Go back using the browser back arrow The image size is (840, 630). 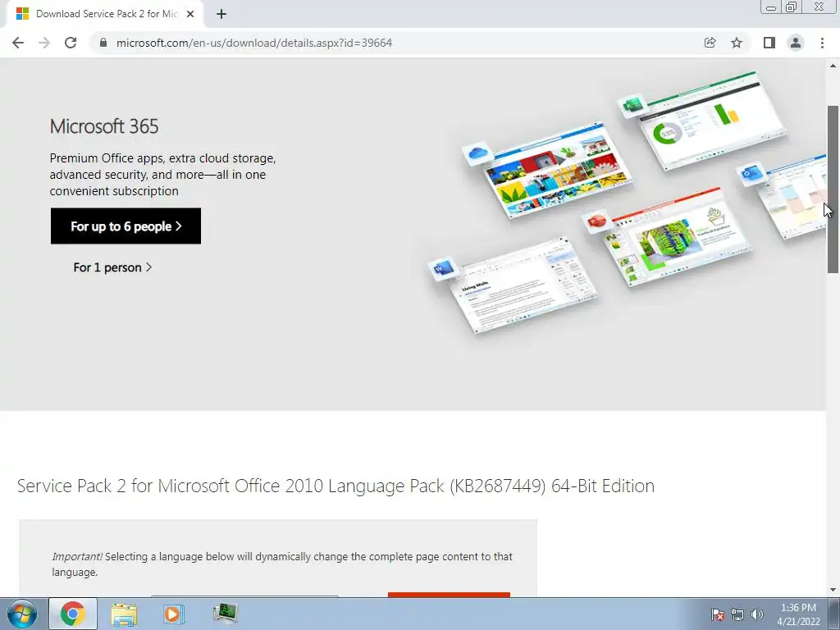coord(18,43)
